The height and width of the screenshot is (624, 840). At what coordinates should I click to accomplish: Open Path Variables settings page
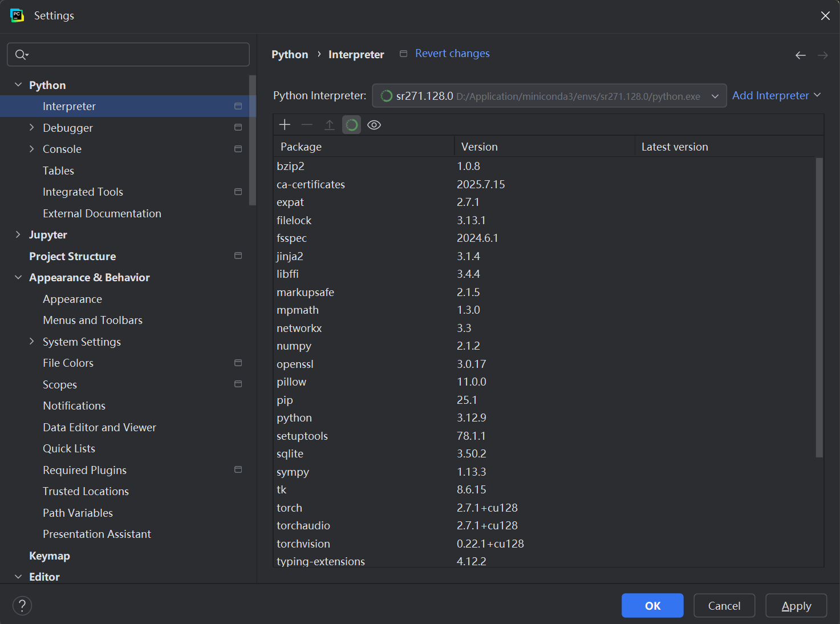click(78, 513)
